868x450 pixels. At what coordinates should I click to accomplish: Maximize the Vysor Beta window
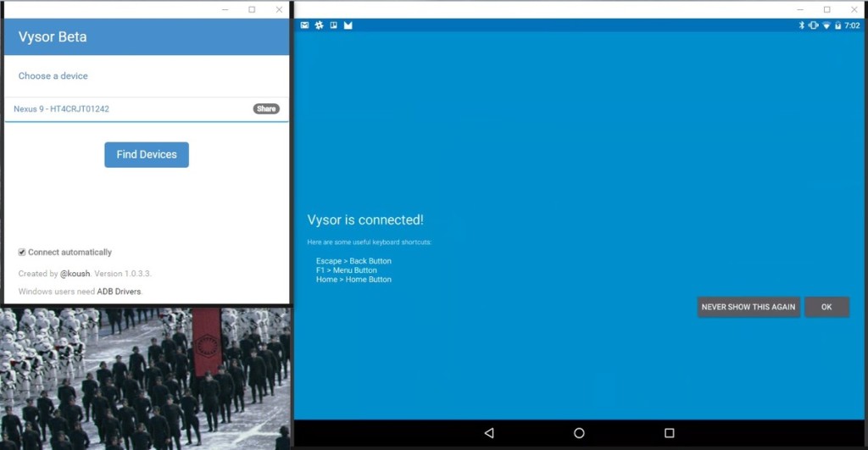pyautogui.click(x=252, y=9)
